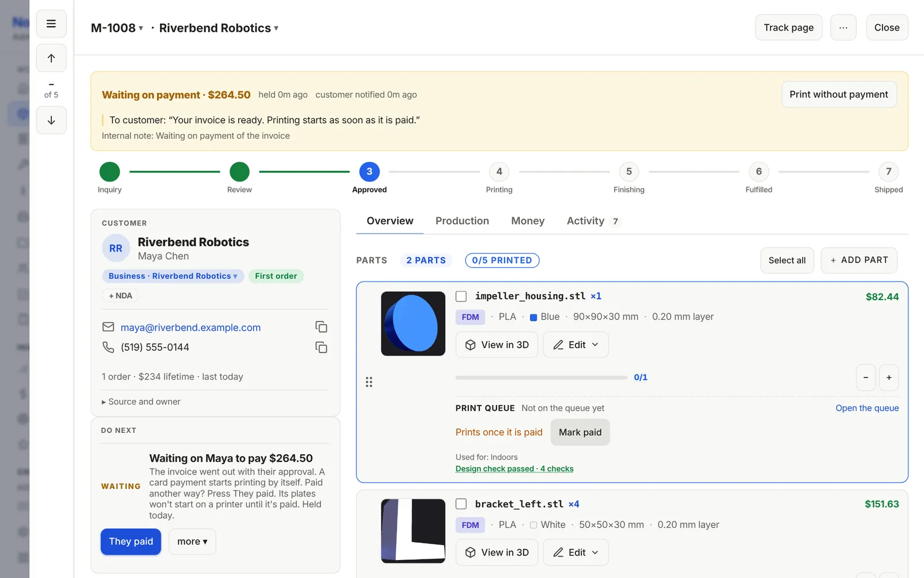Click They paid button
Screen dimensions: 924x578
[131, 542]
